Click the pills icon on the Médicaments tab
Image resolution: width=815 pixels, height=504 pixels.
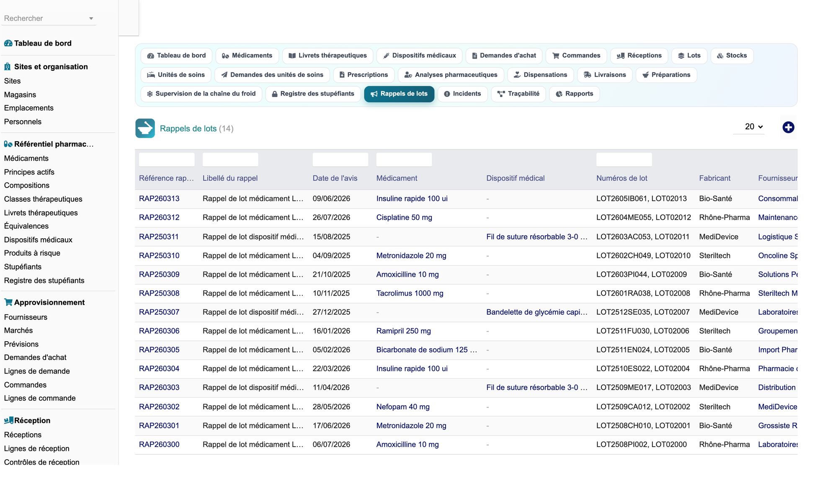click(225, 56)
